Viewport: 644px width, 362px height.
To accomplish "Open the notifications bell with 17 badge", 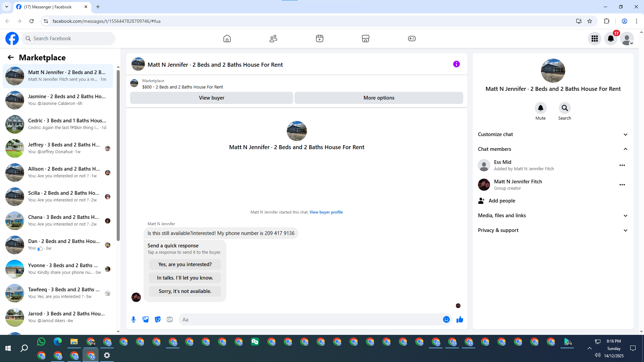I will click(611, 39).
